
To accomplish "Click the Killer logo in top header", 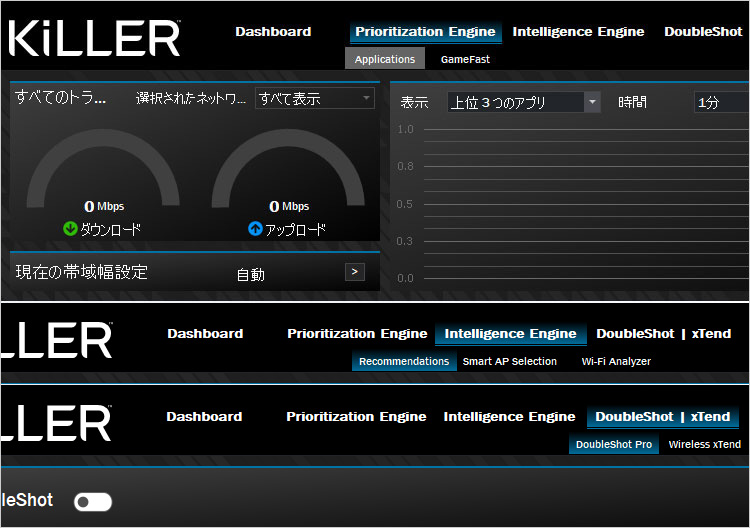I will point(95,38).
